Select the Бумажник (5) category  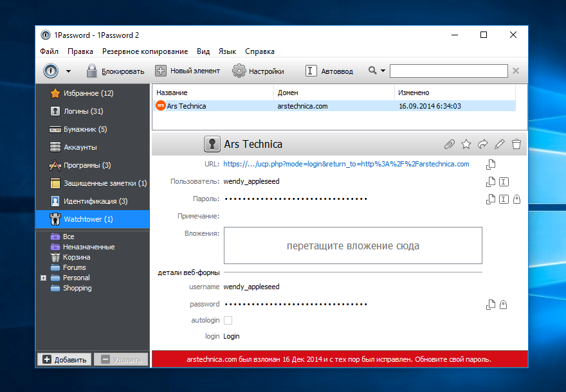click(x=93, y=129)
